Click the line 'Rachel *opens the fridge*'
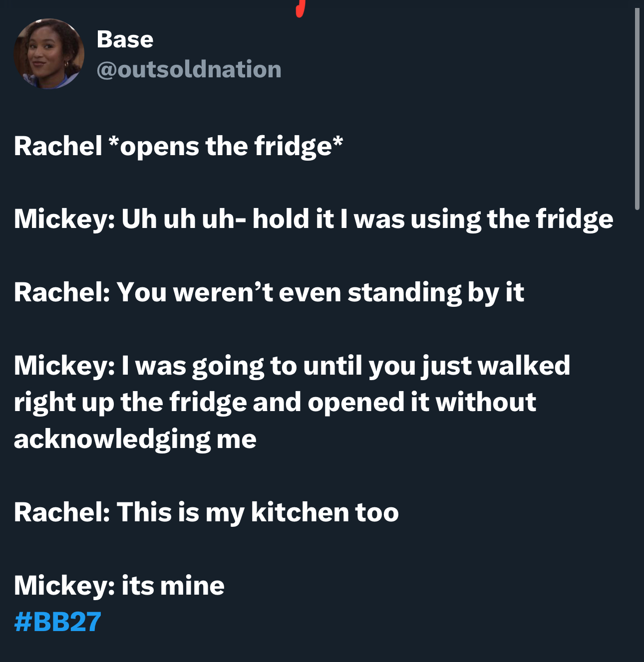 pyautogui.click(x=179, y=147)
